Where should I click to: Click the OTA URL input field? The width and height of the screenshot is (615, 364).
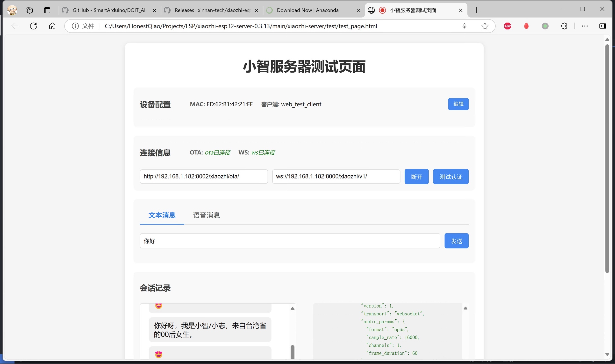pos(204,176)
